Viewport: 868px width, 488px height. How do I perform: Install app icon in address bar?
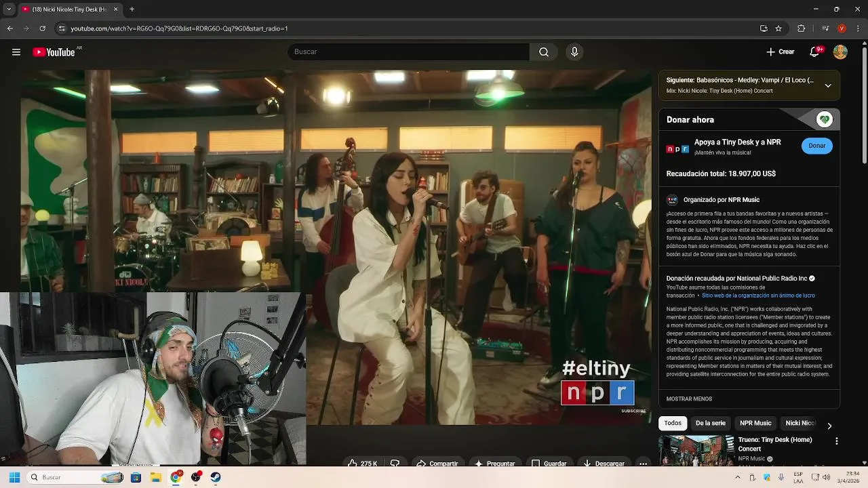click(764, 28)
